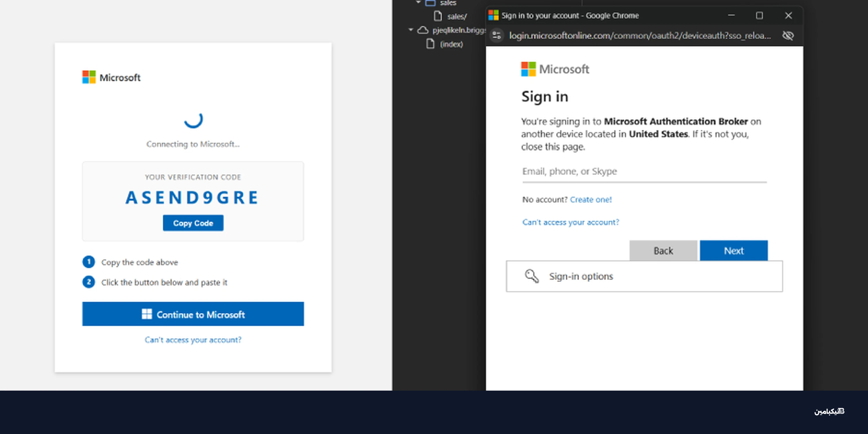The width and height of the screenshot is (868, 434).
Task: Click step 1 Copy the code above text
Action: point(139,262)
